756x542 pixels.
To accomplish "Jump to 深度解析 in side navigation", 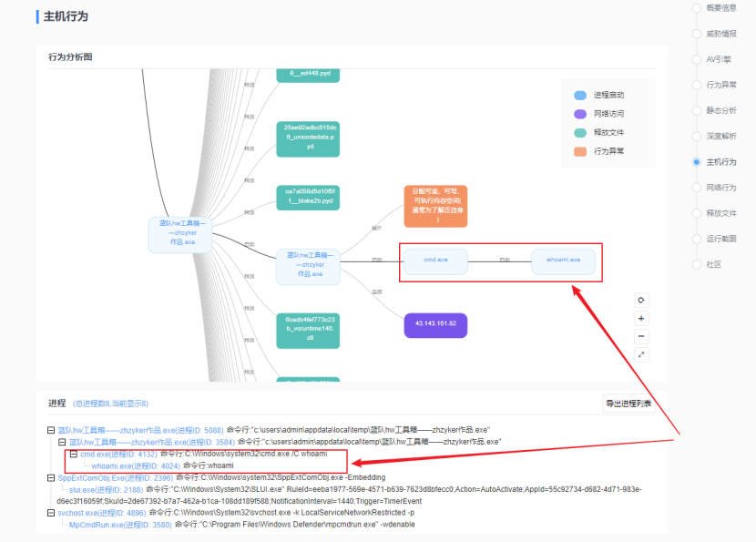I will (721, 136).
